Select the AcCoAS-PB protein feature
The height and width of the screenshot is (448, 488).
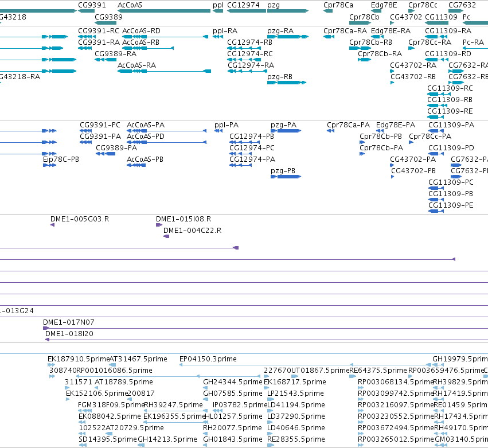click(x=136, y=165)
